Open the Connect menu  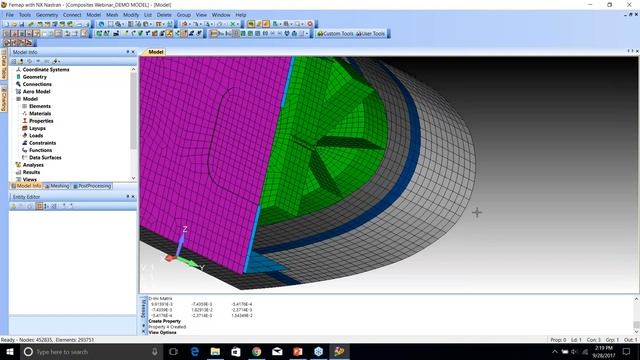point(72,15)
